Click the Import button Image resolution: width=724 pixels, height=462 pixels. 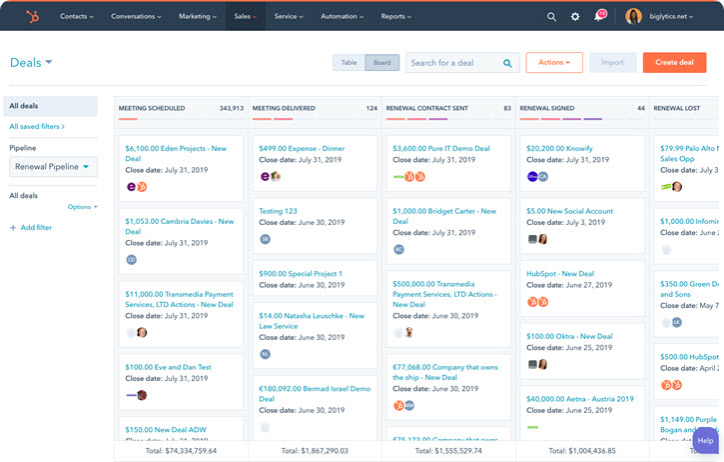(612, 62)
